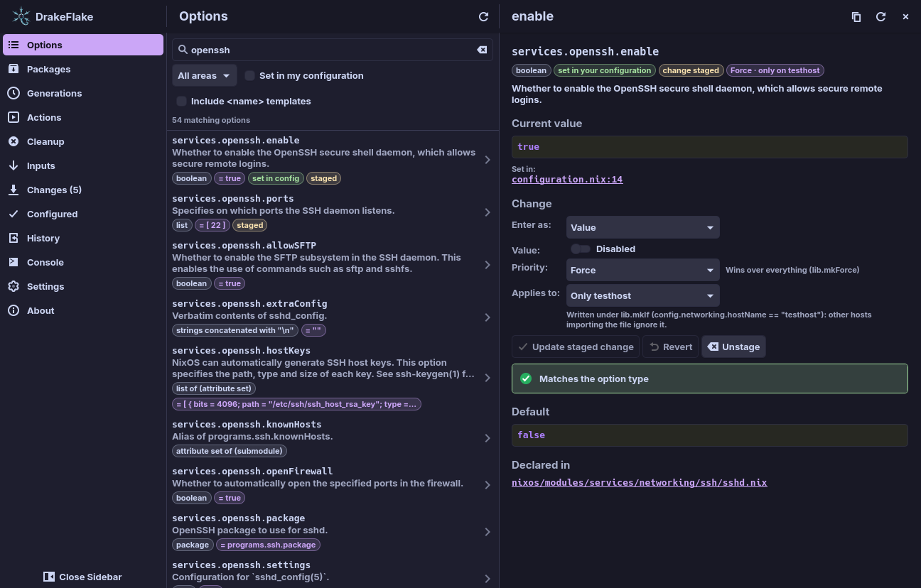Select the services.openssh.package option row
The height and width of the screenshot is (588, 921).
(x=333, y=532)
